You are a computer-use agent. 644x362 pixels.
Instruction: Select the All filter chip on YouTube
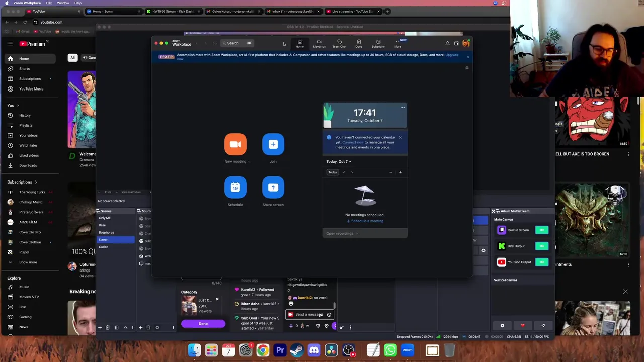pos(72,58)
